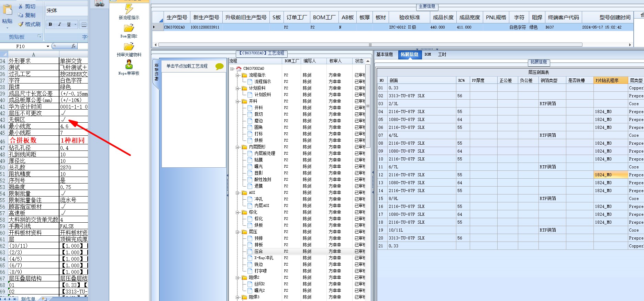Click the 无铜区 cell in Excel row 43
Viewport: 644px width, 301px height.
tap(34, 120)
